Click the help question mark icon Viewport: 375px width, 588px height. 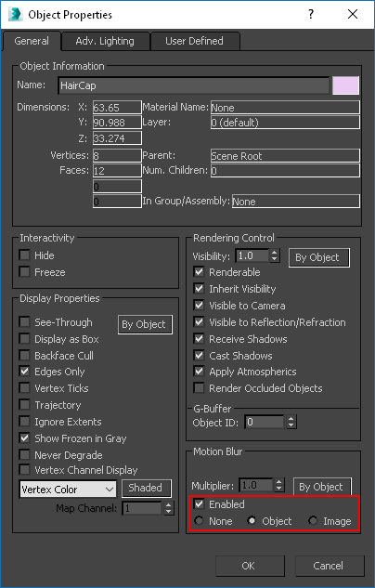(311, 14)
